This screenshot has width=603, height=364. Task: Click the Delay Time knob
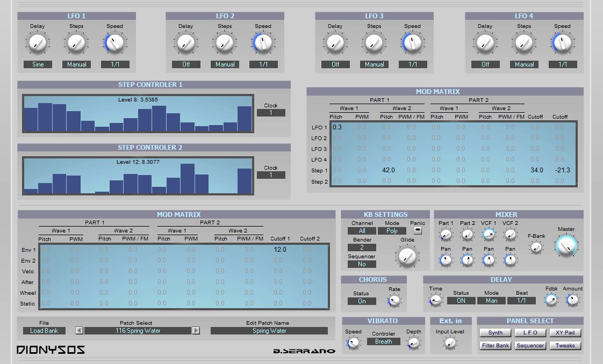tap(435, 300)
